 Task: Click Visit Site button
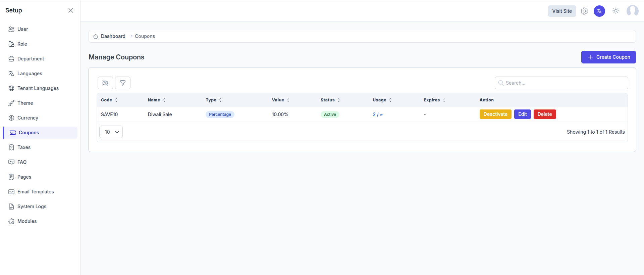tap(562, 11)
